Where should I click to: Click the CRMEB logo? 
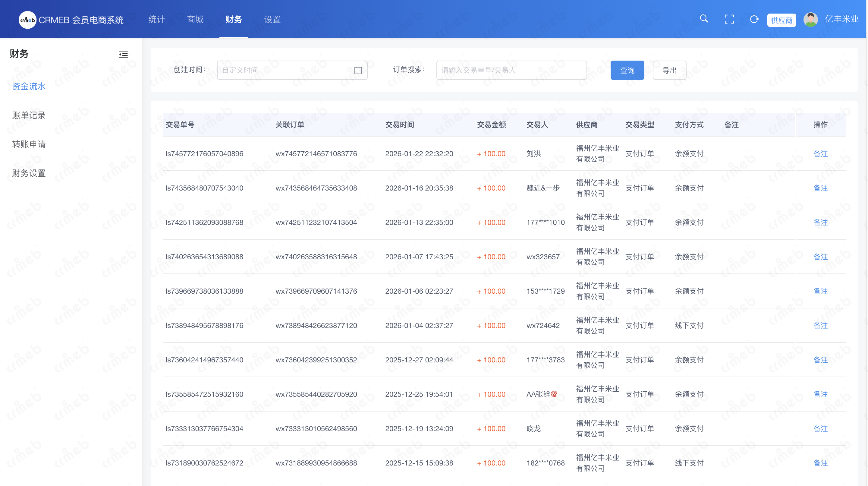click(28, 20)
